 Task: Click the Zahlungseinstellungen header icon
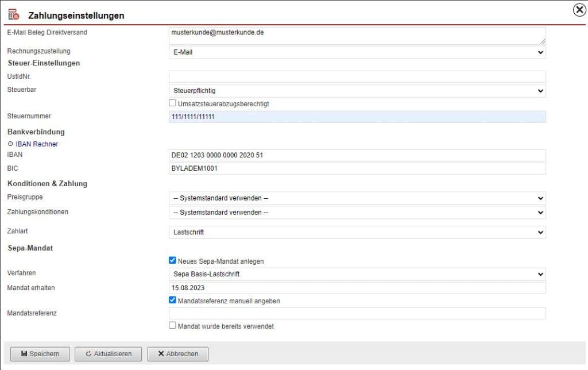tap(13, 13)
